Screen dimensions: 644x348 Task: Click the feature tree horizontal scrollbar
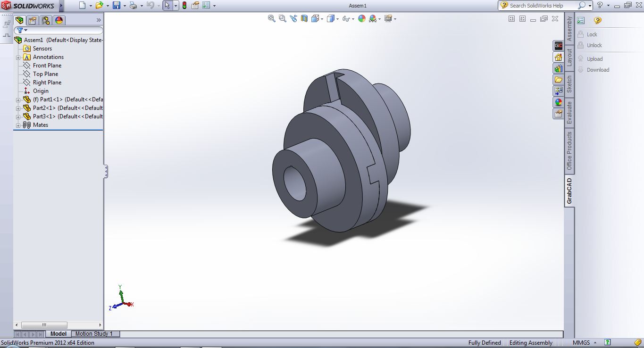(x=59, y=325)
